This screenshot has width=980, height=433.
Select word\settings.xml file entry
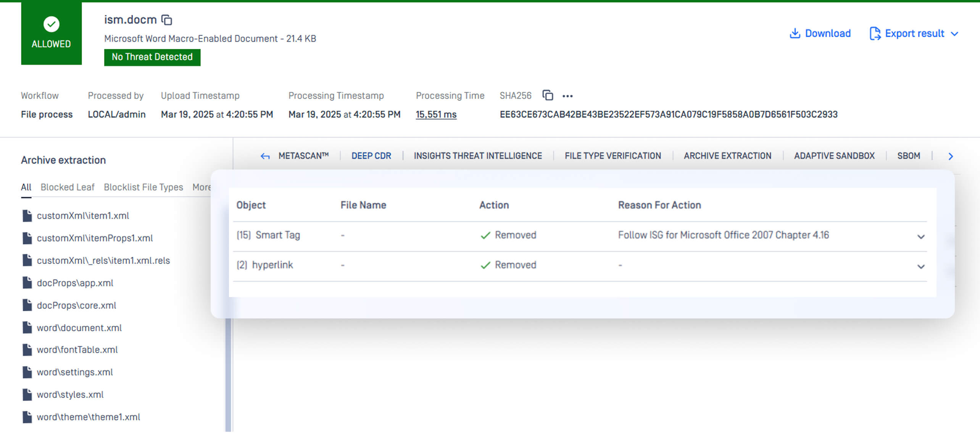click(x=75, y=372)
